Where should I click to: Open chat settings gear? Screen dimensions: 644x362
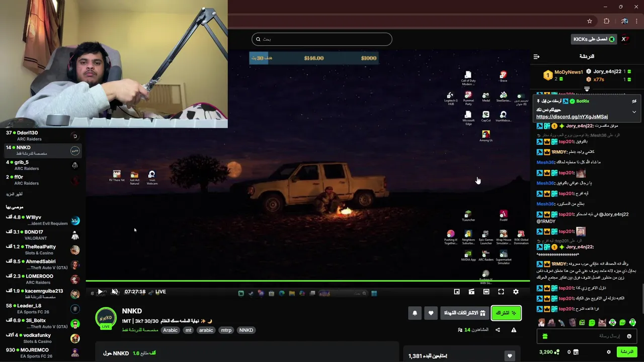pyautogui.click(x=609, y=352)
